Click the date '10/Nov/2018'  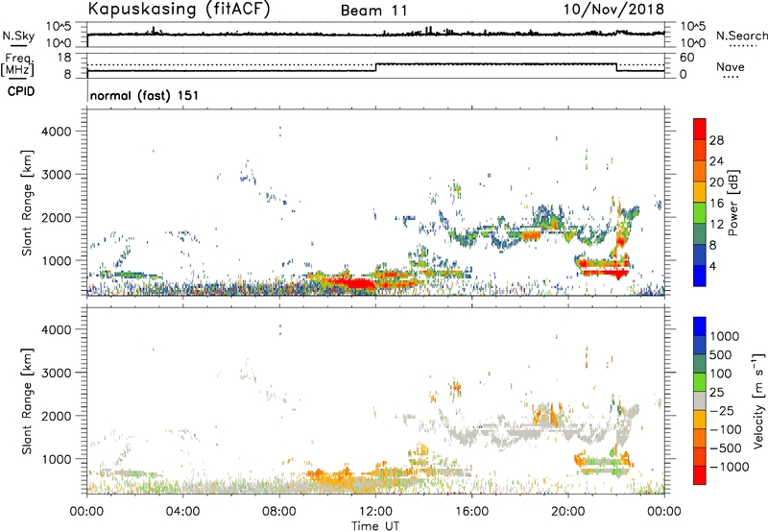(x=613, y=10)
